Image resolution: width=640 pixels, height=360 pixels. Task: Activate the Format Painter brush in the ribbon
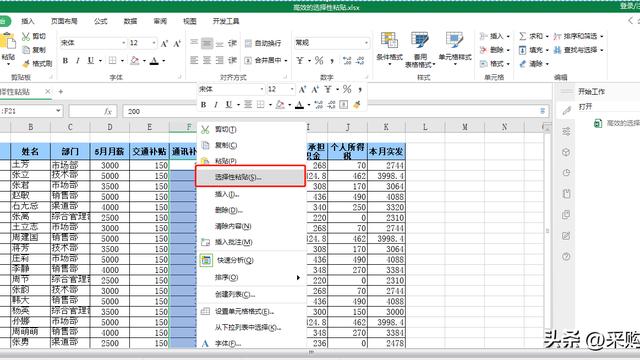(26, 64)
